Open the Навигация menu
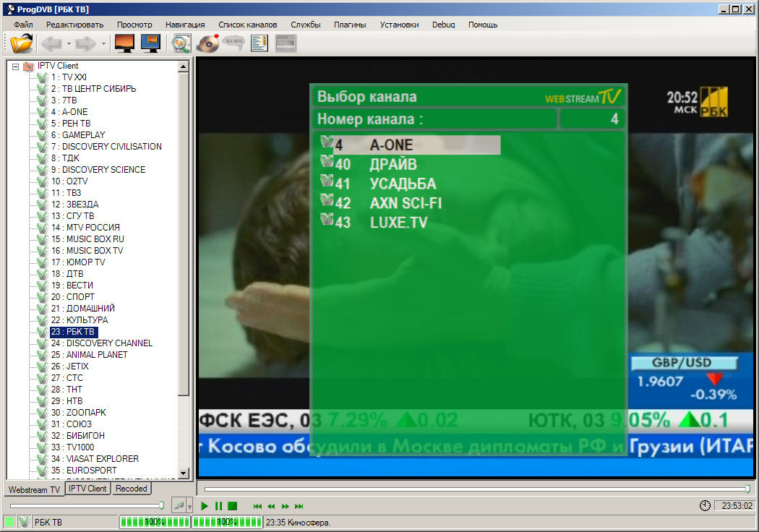The height and width of the screenshot is (532, 759). point(185,25)
